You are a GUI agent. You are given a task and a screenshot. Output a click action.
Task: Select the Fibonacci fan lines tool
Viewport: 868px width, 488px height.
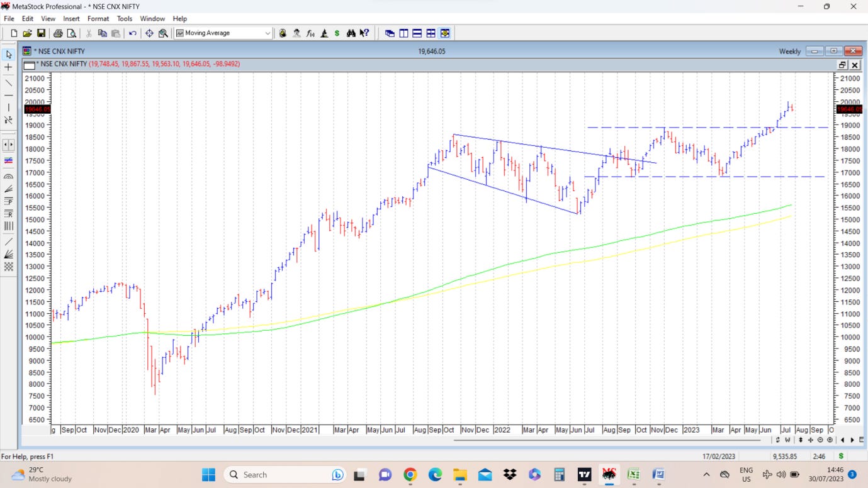[9, 189]
